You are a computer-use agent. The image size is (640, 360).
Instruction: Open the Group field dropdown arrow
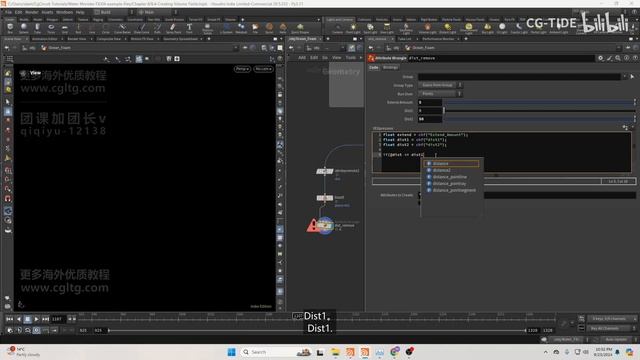624,77
